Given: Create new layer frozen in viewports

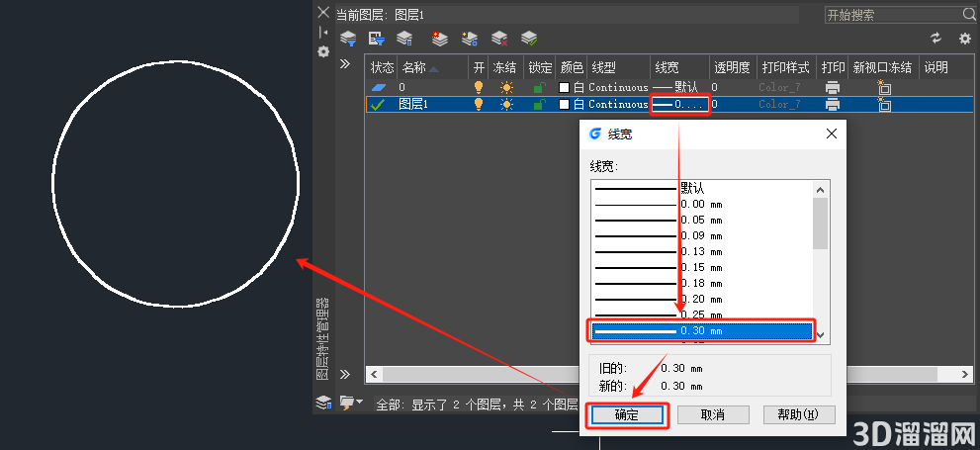Looking at the screenshot, I should (x=470, y=39).
